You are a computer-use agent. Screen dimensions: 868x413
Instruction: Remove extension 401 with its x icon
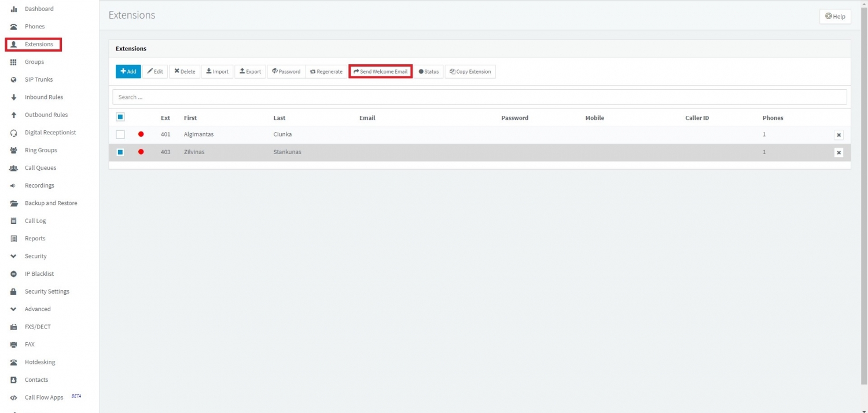click(838, 135)
